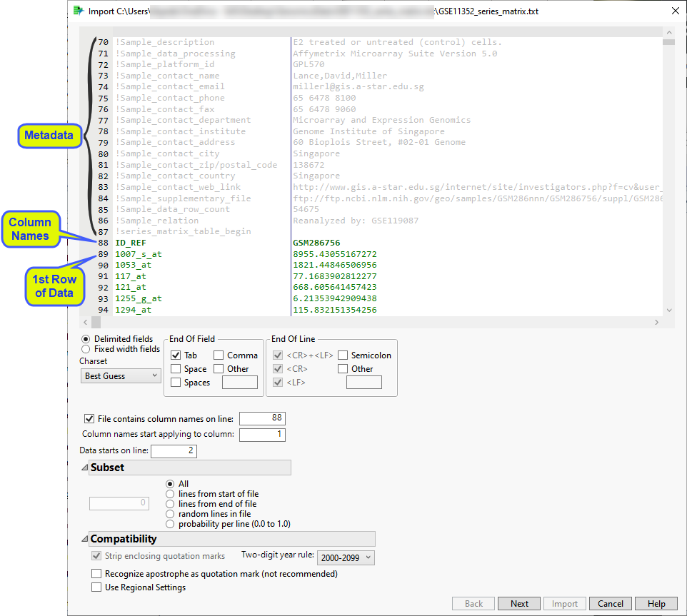Click the Cancel button

[x=611, y=603]
